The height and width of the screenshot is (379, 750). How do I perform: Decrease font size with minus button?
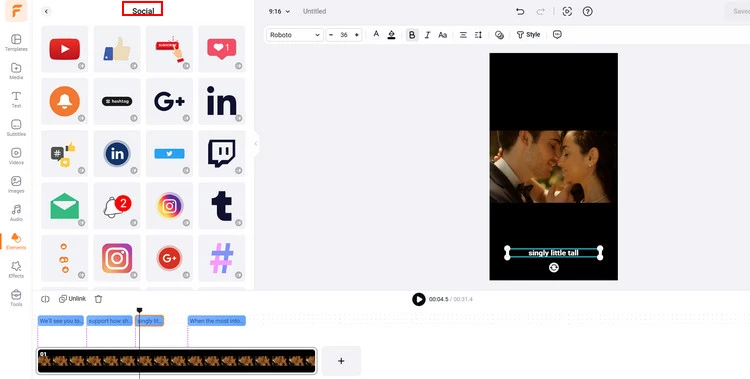point(331,34)
